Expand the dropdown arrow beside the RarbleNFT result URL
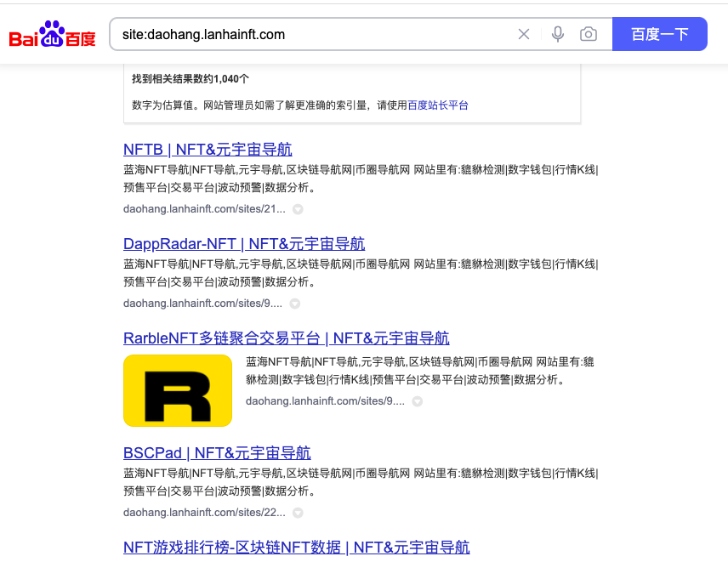 click(x=418, y=401)
